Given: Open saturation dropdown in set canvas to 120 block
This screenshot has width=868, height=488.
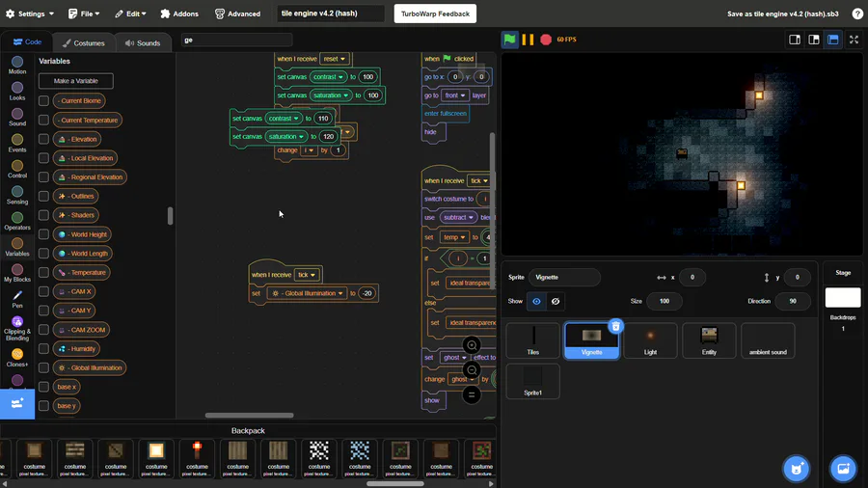Looking at the screenshot, I should coord(285,137).
